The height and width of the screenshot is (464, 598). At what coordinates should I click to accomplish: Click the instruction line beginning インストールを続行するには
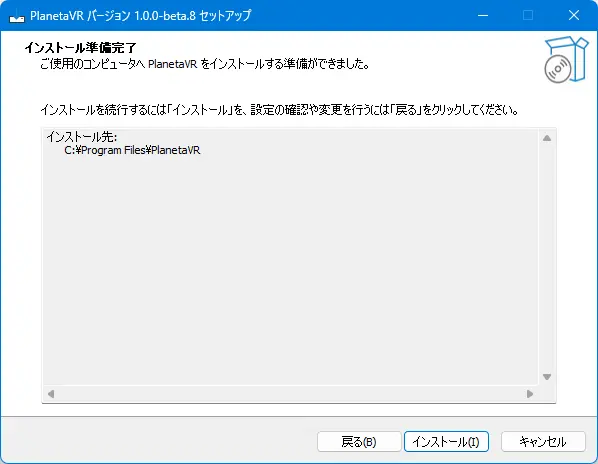pos(280,110)
